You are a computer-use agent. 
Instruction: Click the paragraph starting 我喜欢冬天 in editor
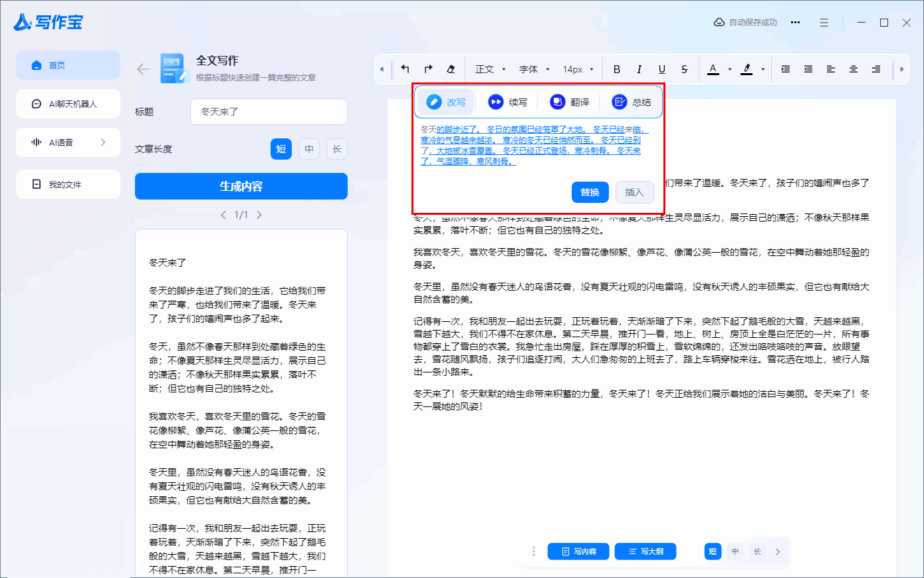pyautogui.click(x=641, y=259)
